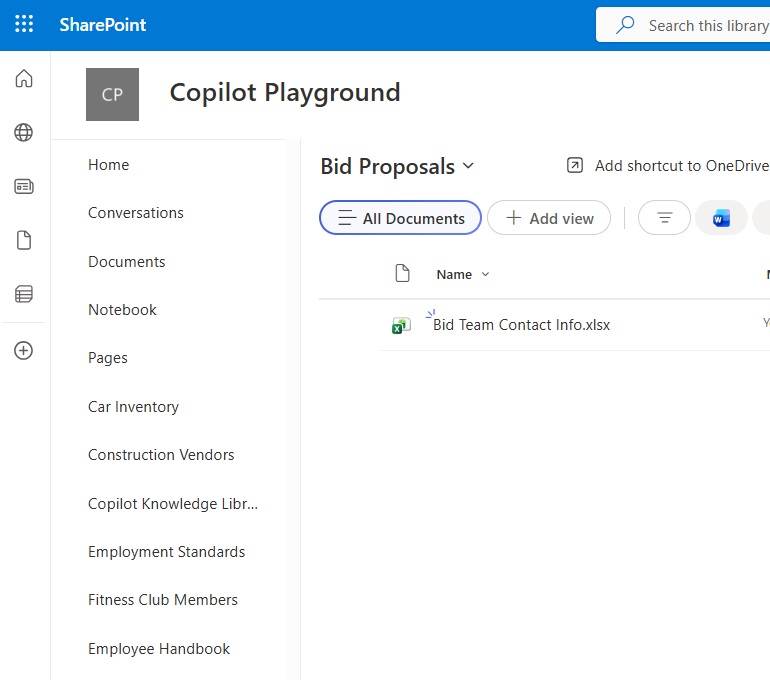Open My files page icon

(x=24, y=240)
